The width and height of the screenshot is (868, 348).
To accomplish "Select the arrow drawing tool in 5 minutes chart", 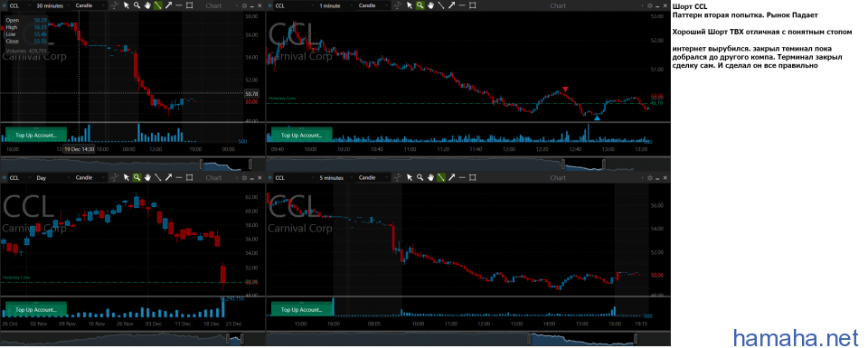I will pyautogui.click(x=452, y=177).
